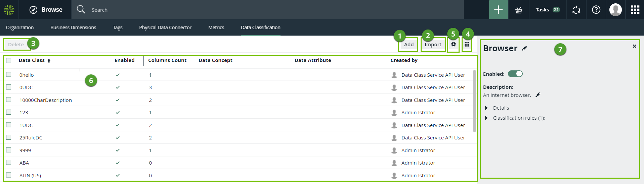Open the help question mark icon
The height and width of the screenshot is (184, 644).
pos(596,10)
